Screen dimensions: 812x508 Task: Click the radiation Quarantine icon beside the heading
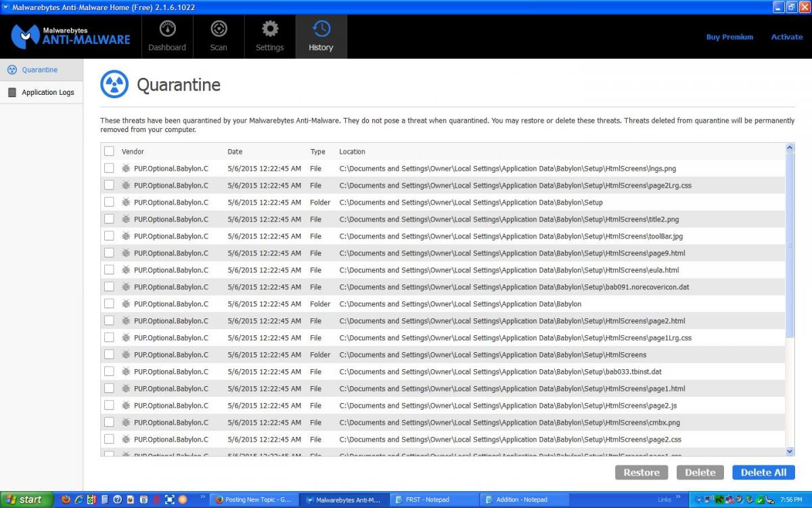click(x=114, y=85)
